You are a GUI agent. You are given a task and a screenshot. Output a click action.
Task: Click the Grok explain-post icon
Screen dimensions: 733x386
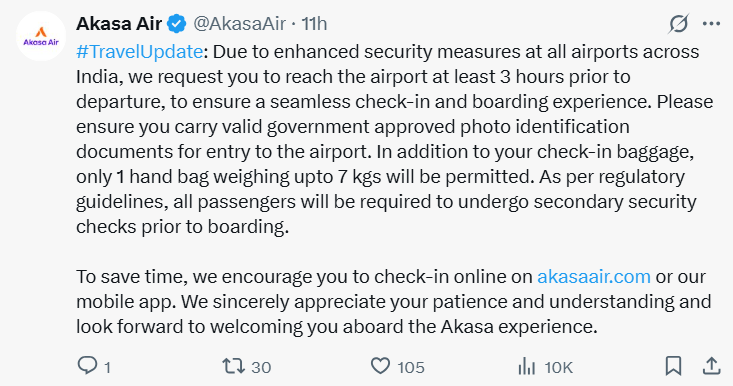coord(678,23)
